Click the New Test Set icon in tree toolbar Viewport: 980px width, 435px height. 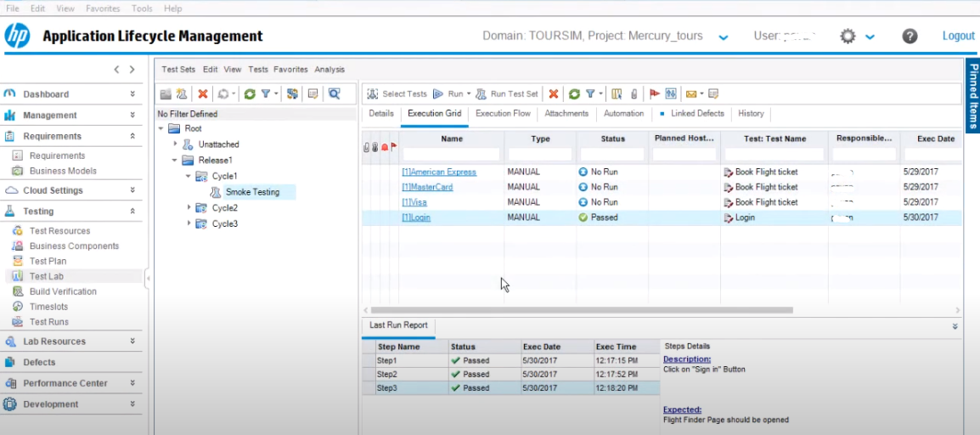181,94
